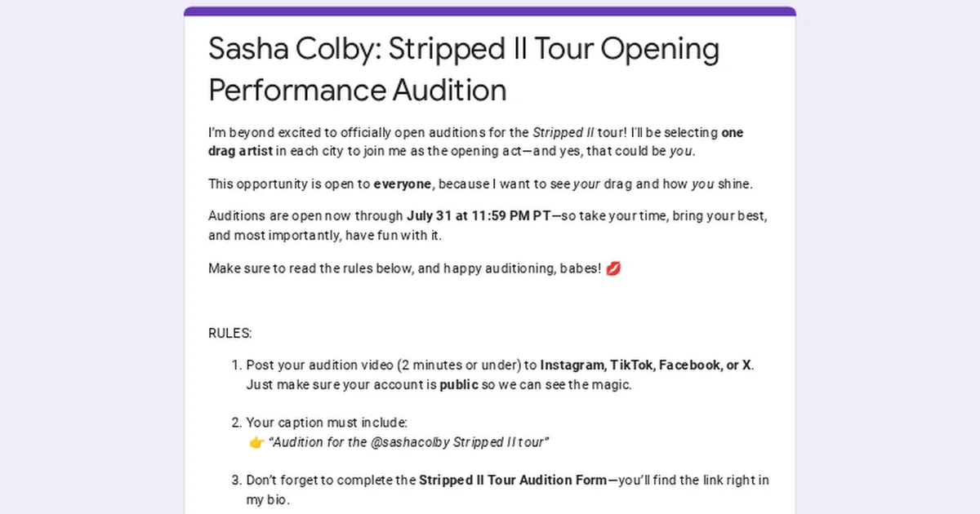Click bold 'Stripped II Tour Audition Form' text
The image size is (980, 514).
click(513, 481)
